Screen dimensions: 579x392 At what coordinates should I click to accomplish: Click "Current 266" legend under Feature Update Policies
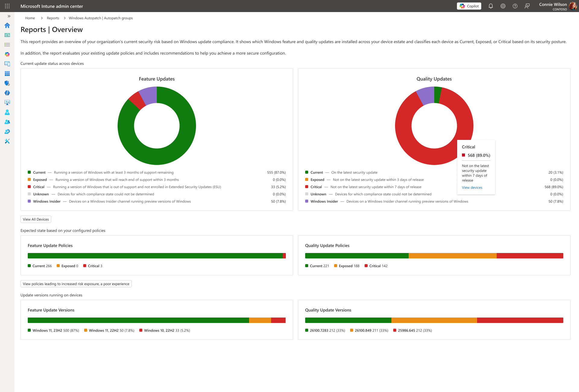pyautogui.click(x=40, y=266)
